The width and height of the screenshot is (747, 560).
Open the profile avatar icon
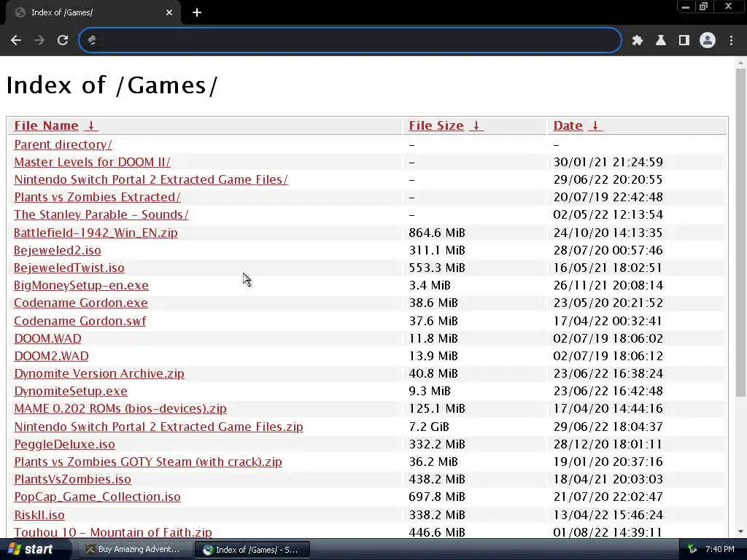pos(708,41)
